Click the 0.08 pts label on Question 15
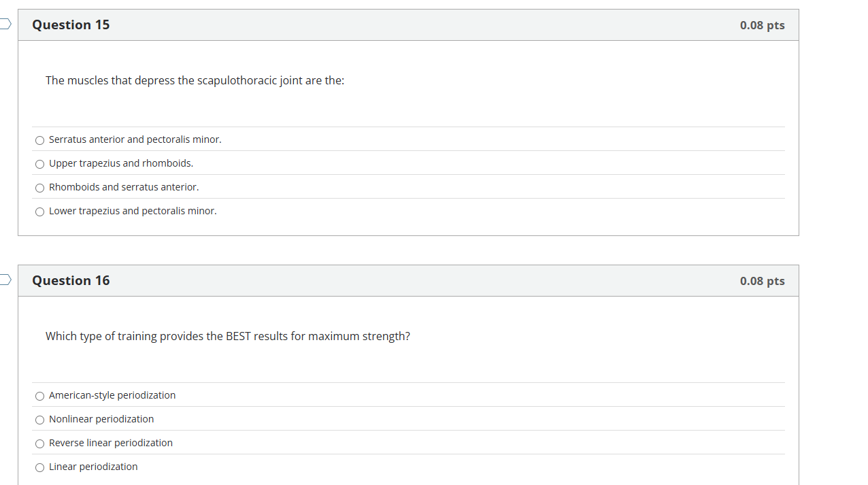Screen dimensions: 868x485 762,25
